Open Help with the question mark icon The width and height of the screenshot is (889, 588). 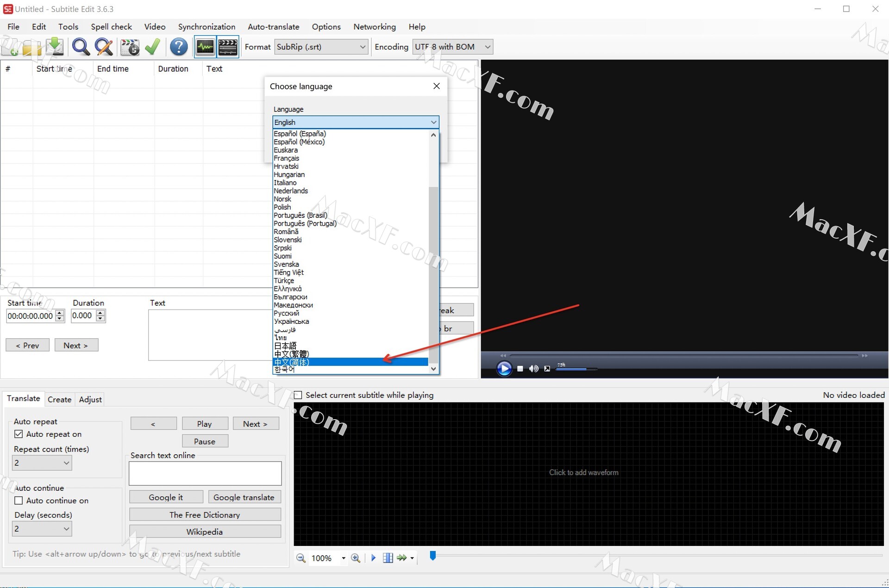[x=179, y=47]
